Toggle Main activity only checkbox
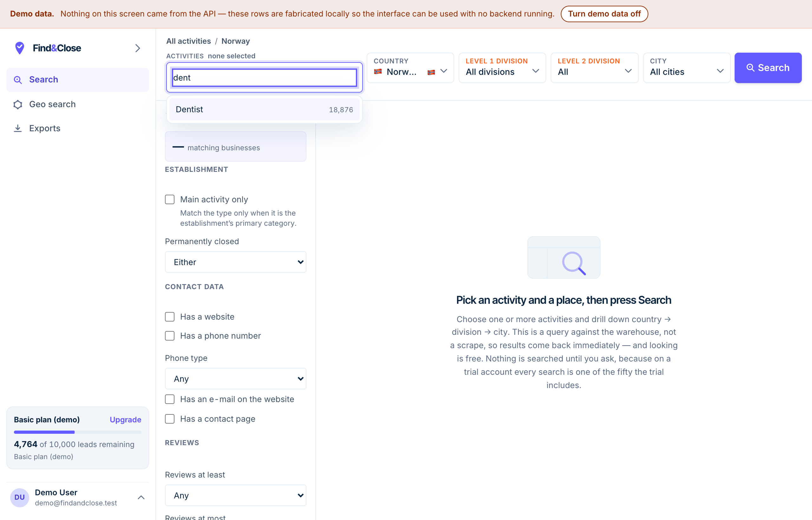 pyautogui.click(x=170, y=199)
